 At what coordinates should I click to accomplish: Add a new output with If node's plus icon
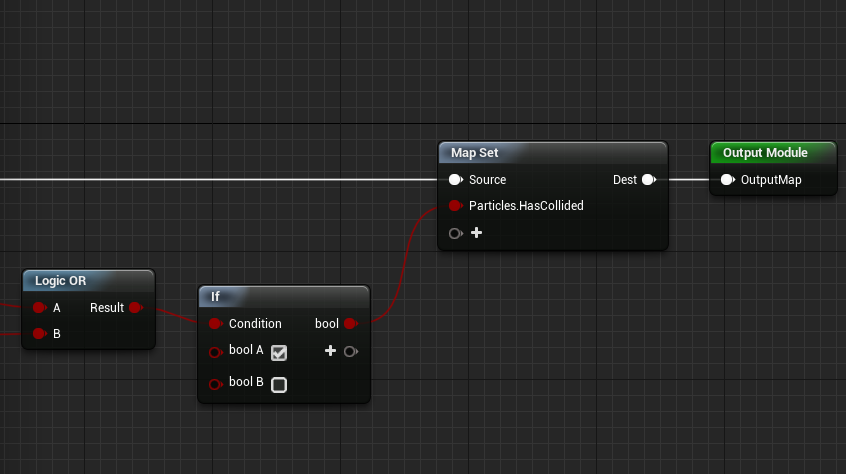point(330,351)
